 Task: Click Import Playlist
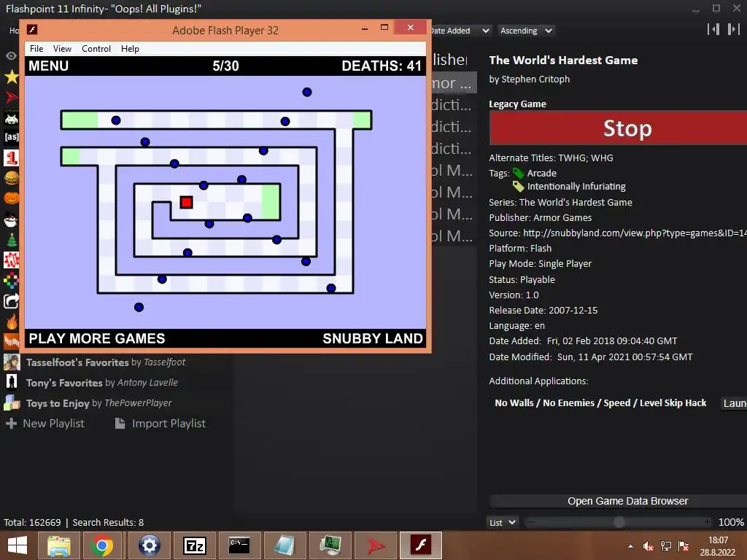[x=160, y=424]
